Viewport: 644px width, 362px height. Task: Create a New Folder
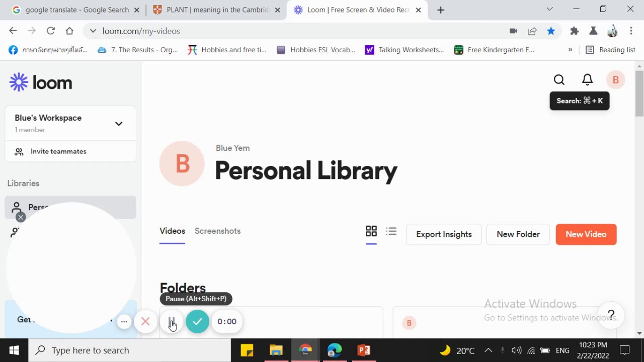pyautogui.click(x=518, y=234)
